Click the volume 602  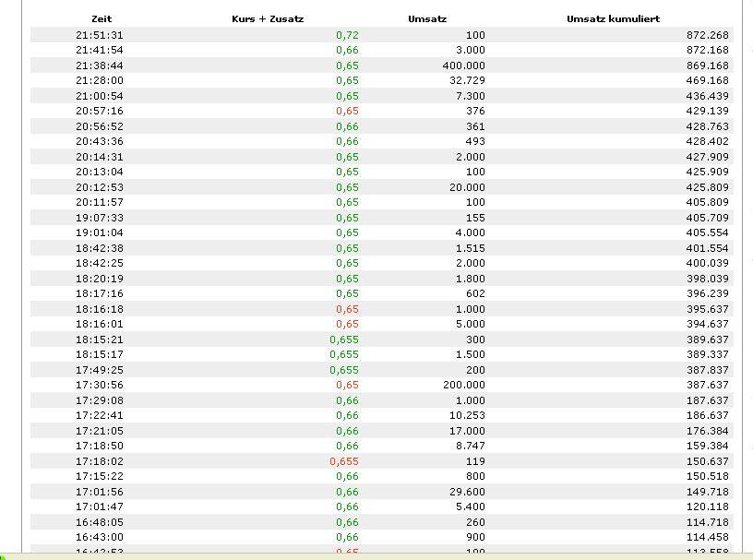coord(475,293)
